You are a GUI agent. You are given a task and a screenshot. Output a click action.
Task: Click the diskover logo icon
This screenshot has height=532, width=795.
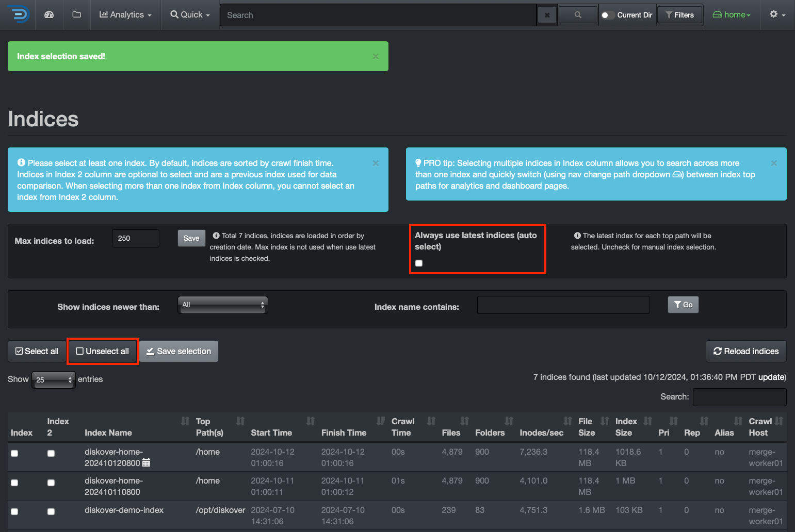(17, 14)
